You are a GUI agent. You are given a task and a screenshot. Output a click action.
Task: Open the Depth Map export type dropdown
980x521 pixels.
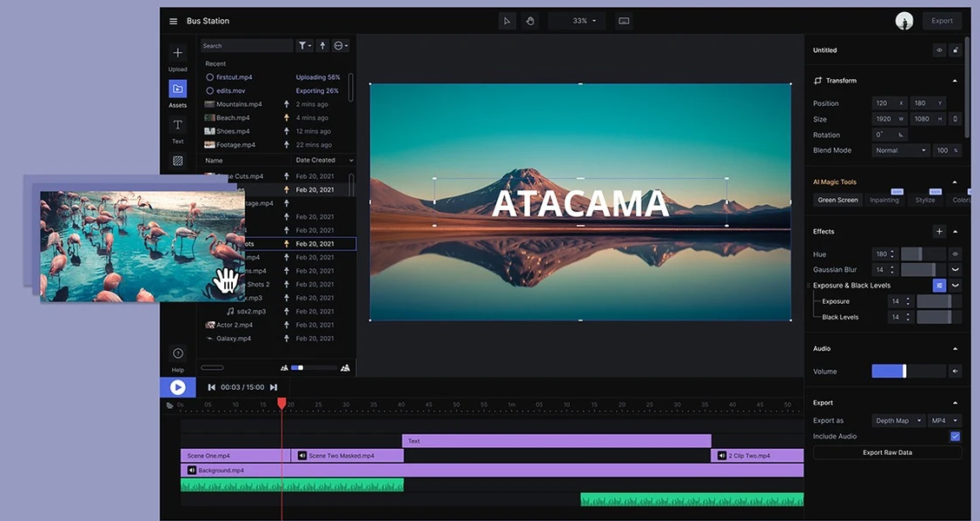tap(898, 421)
